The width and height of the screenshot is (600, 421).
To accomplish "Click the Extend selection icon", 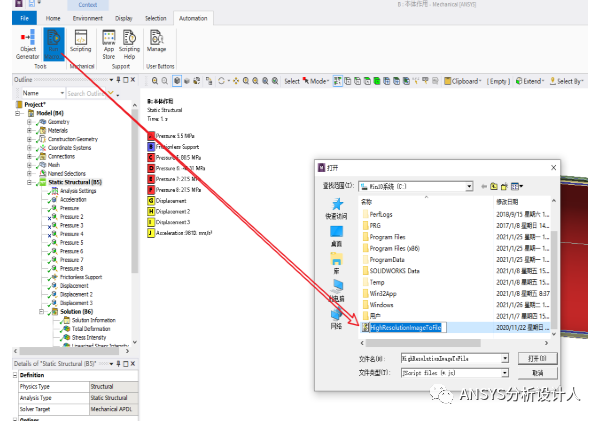I will click(x=530, y=81).
